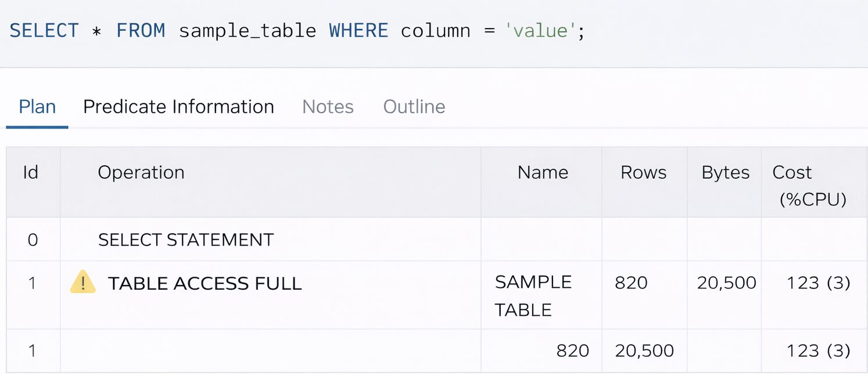
Task: Select the TABLE ACCESS FULL operation
Action: point(205,283)
